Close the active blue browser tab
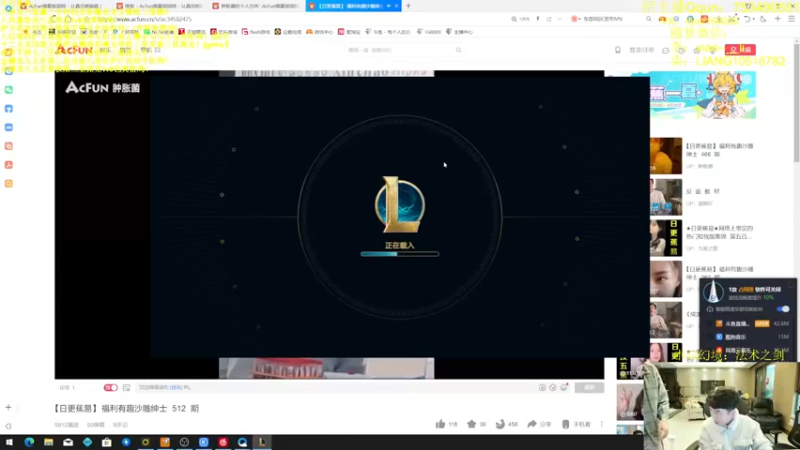Viewport: 800px width, 450px height. coord(396,6)
